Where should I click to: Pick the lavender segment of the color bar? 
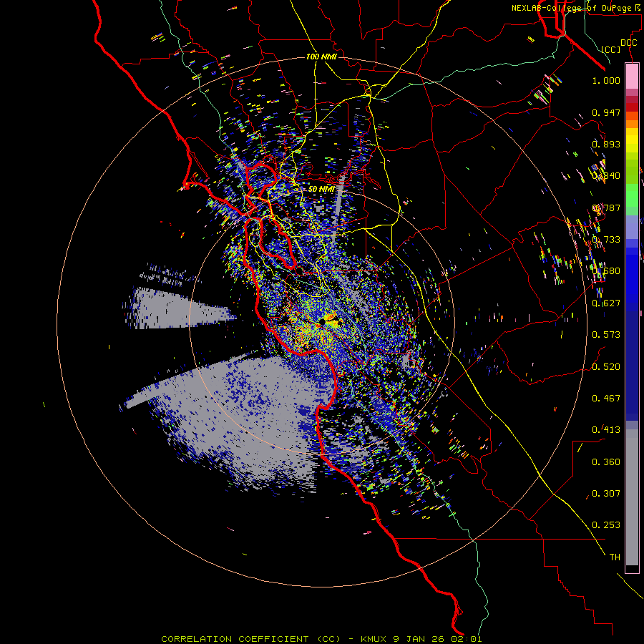(x=632, y=228)
